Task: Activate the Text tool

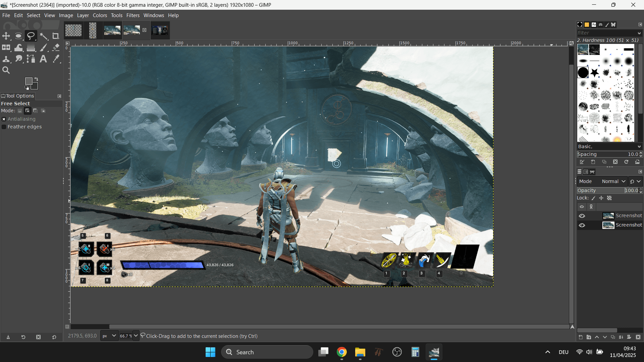Action: [x=43, y=59]
